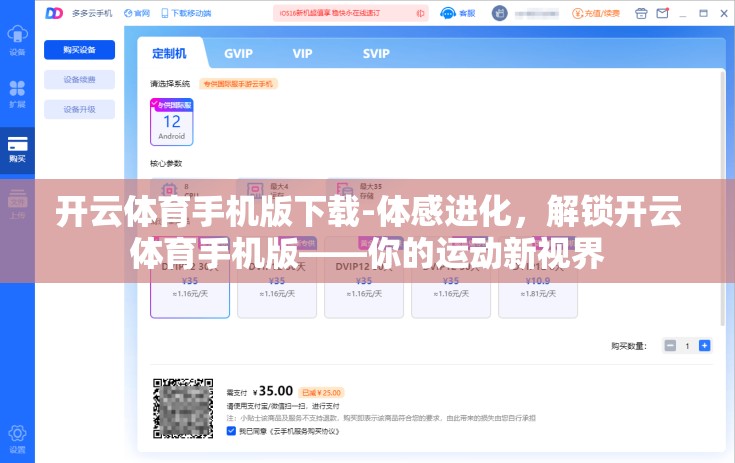Screen dimensions: 735x463
Task: Open the 设备 section in the sidebar
Action: pyautogui.click(x=17, y=41)
